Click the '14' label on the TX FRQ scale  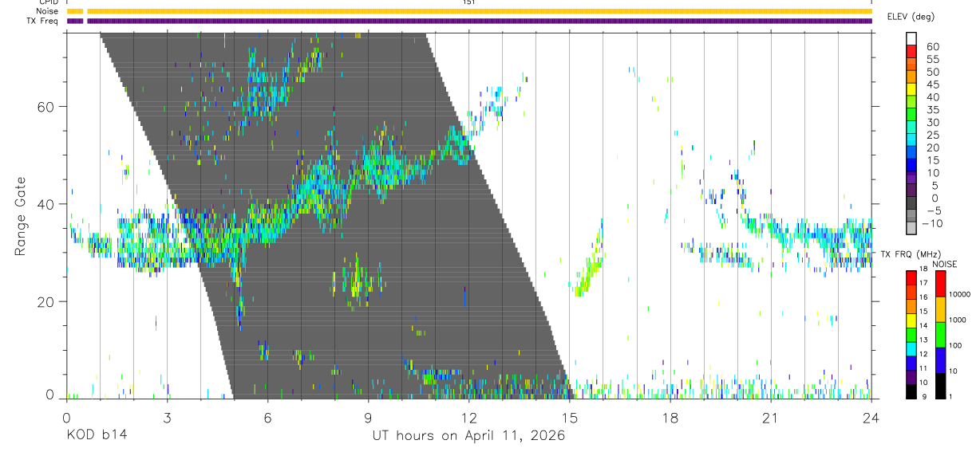[923, 325]
